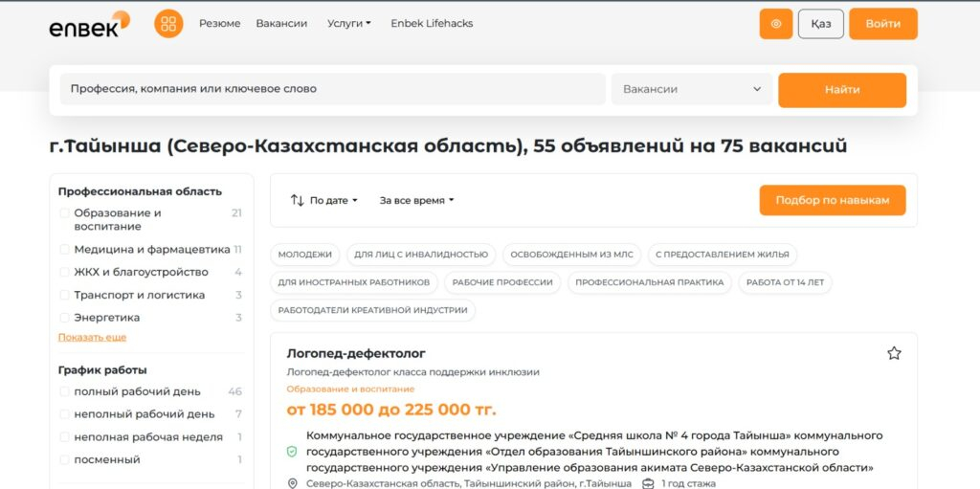Click salary text от 185 000 до 225 000 тг.
This screenshot has width=980, height=489.
click(391, 411)
